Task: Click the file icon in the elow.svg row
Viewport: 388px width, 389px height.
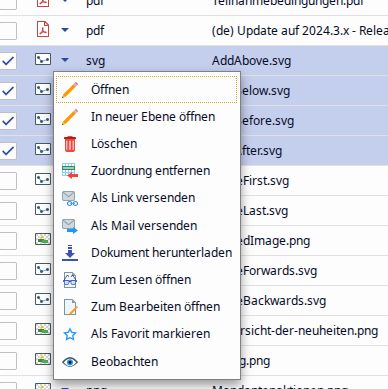Action: coord(43,89)
